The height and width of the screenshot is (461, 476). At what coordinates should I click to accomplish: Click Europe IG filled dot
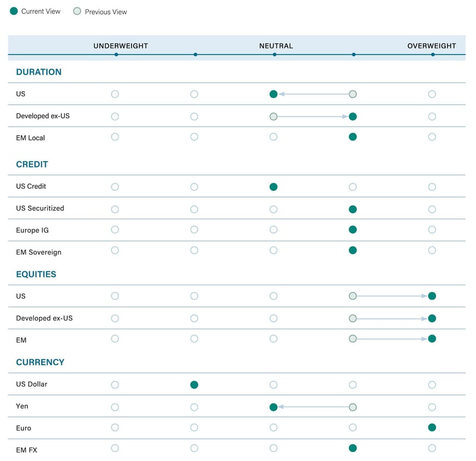[x=353, y=230]
